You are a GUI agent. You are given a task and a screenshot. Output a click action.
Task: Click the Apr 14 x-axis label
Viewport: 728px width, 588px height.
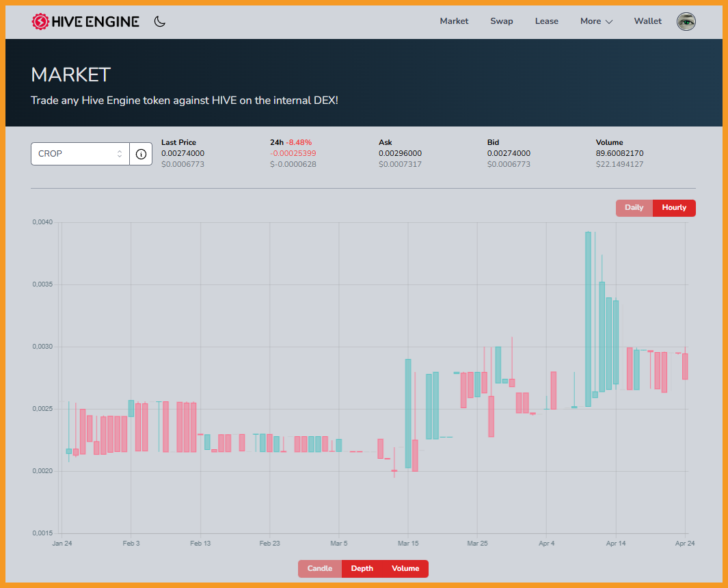(616, 544)
